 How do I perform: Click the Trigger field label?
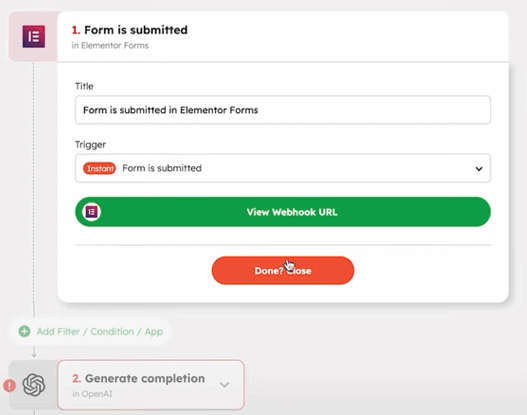point(90,145)
